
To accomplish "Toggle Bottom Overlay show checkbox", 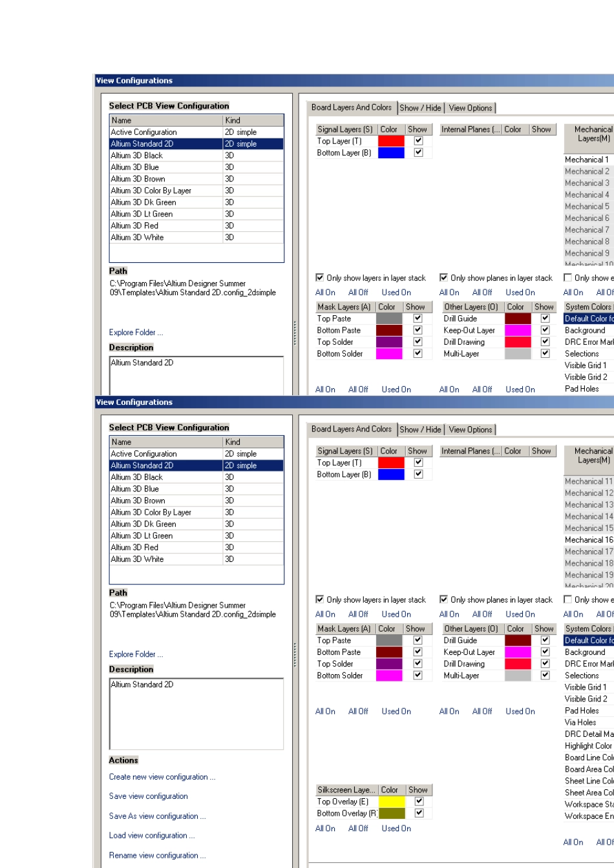I will 419,813.
